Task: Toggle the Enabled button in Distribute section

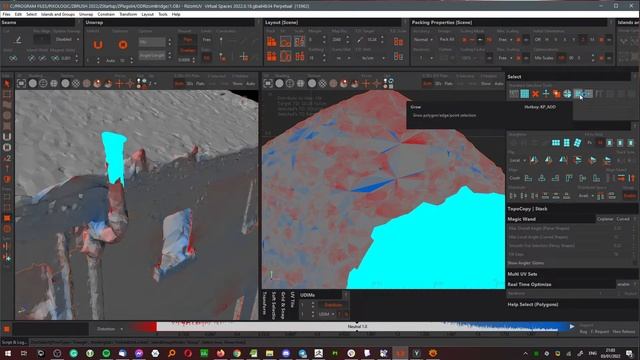Action: (630, 196)
